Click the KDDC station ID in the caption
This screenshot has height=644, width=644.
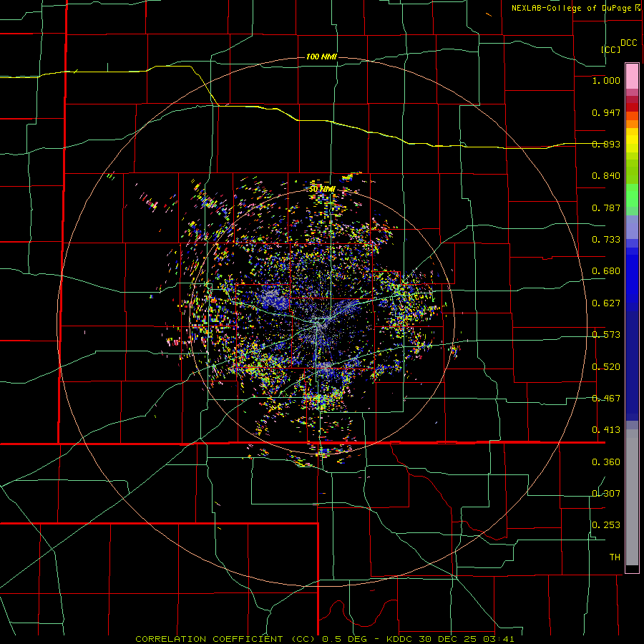401,639
